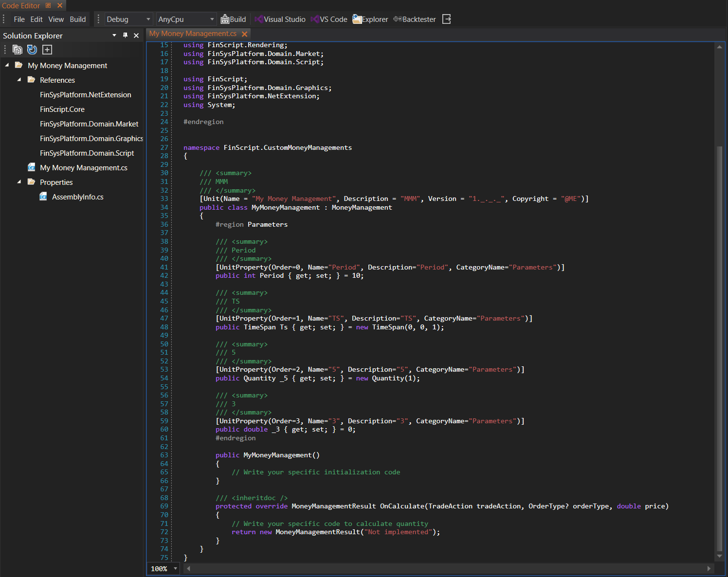Open the Explorer folder tool
This screenshot has height=577, width=728.
[370, 19]
